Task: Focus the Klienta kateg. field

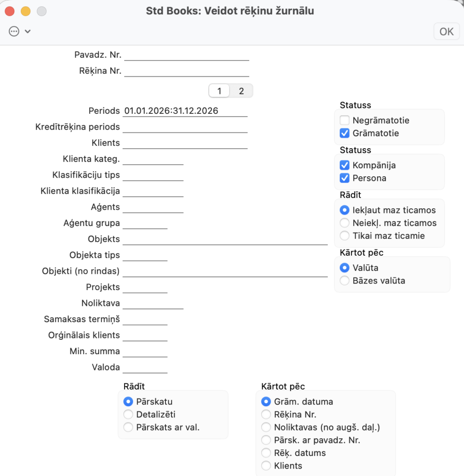Action: (x=153, y=159)
